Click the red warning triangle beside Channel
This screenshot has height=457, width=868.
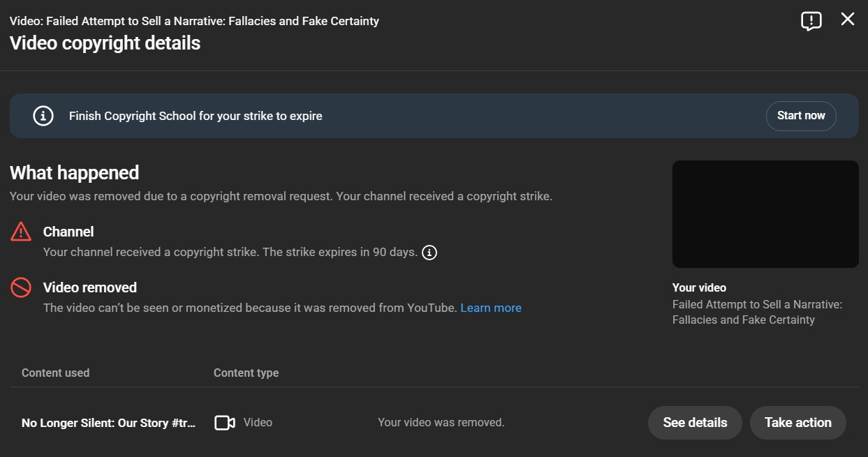[x=21, y=231]
